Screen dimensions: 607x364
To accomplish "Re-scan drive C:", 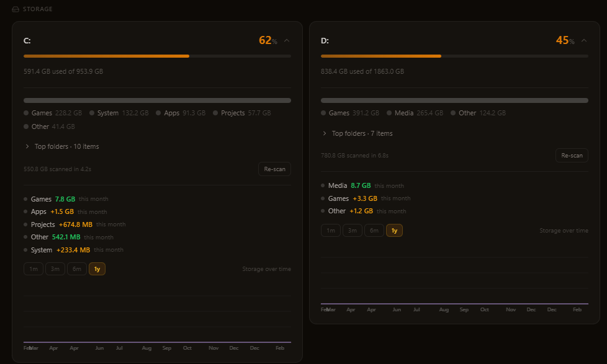I will coord(274,169).
